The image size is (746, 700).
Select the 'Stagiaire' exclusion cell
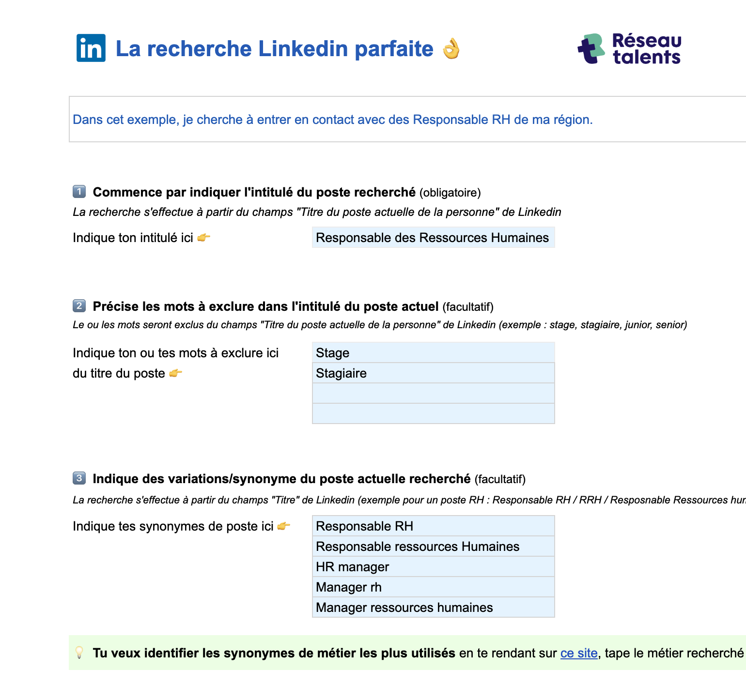tap(433, 373)
